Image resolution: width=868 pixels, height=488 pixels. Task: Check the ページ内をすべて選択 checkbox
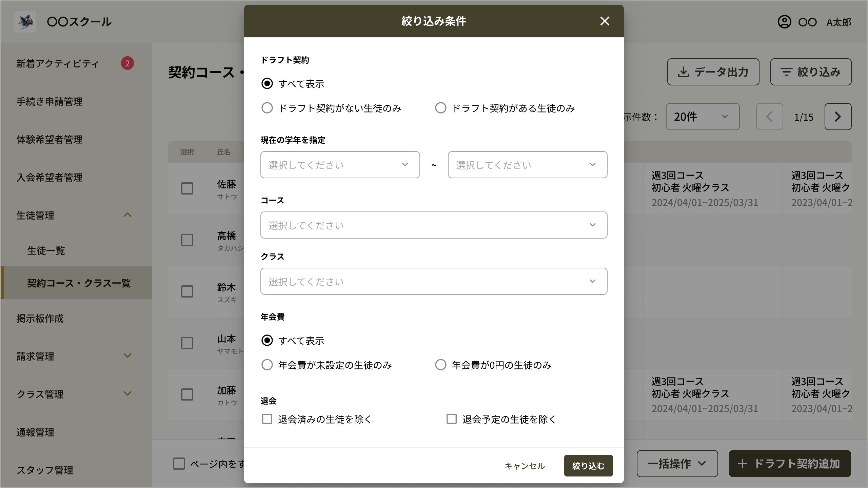pyautogui.click(x=179, y=464)
